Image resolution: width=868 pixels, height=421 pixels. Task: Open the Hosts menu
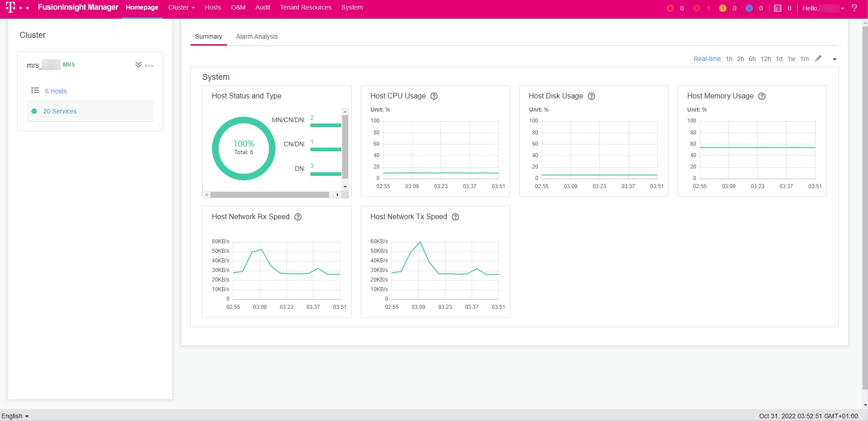tap(213, 7)
